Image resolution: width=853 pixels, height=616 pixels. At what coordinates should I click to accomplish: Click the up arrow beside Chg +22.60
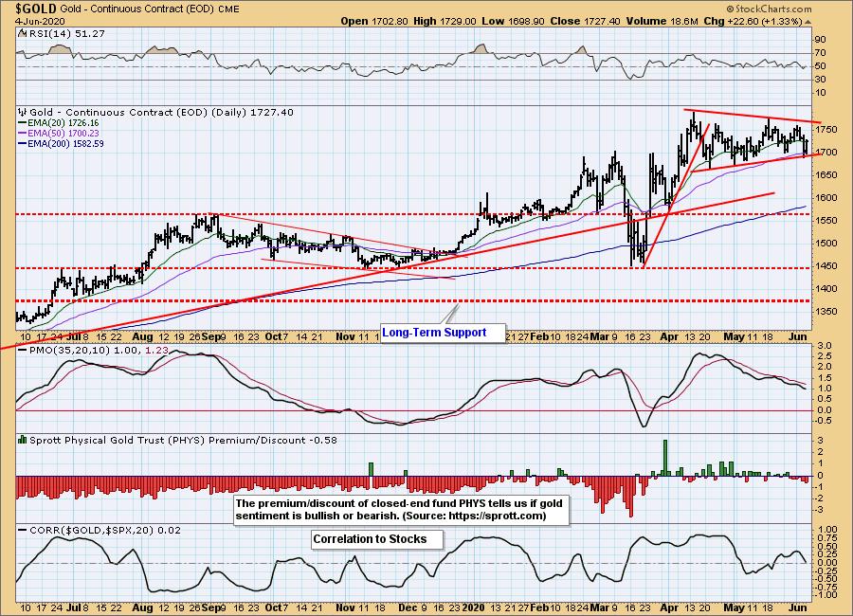pyautogui.click(x=808, y=22)
